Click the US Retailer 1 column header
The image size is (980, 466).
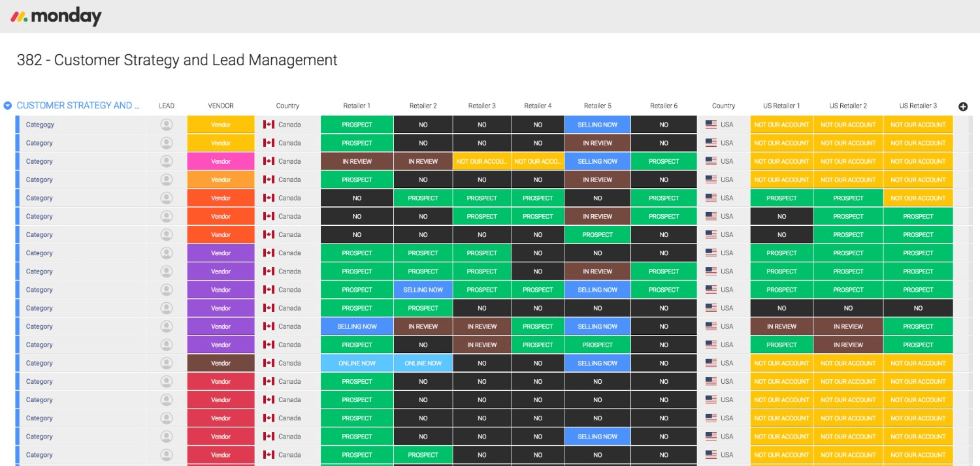pos(781,106)
